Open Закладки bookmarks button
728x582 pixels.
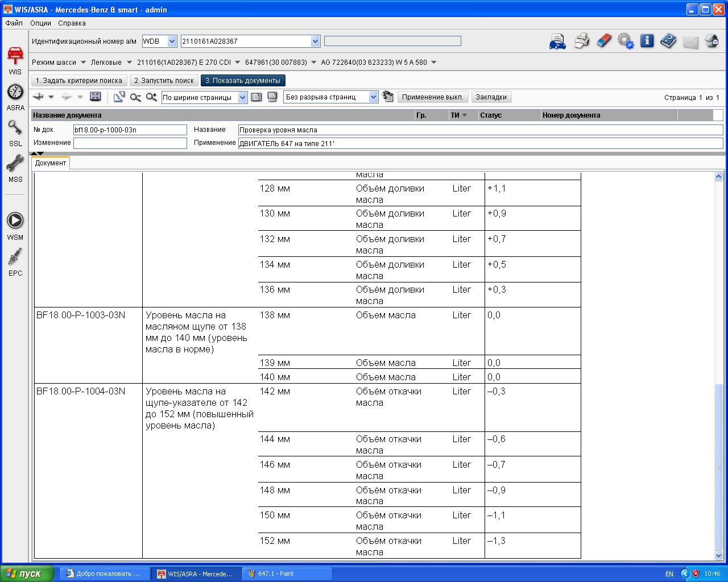click(491, 97)
